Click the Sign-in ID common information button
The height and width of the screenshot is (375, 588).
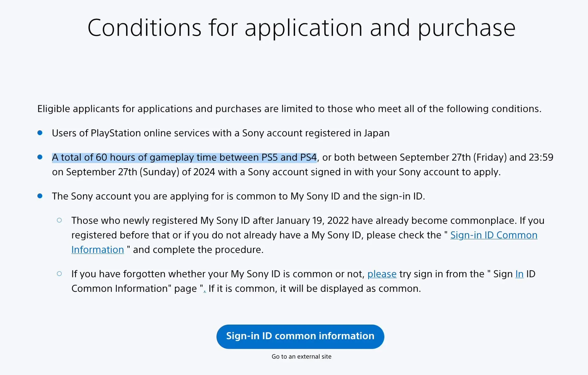(300, 336)
